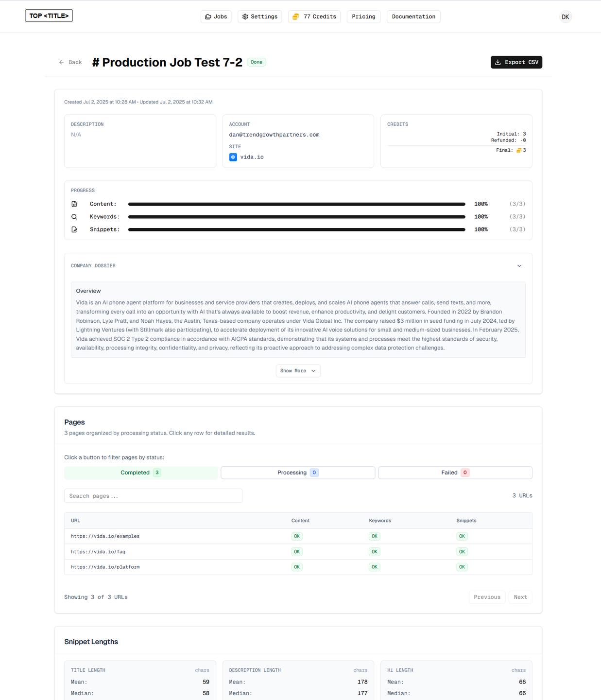This screenshot has height=700, width=601.
Task: Focus the Search pages input field
Action: [x=153, y=496]
